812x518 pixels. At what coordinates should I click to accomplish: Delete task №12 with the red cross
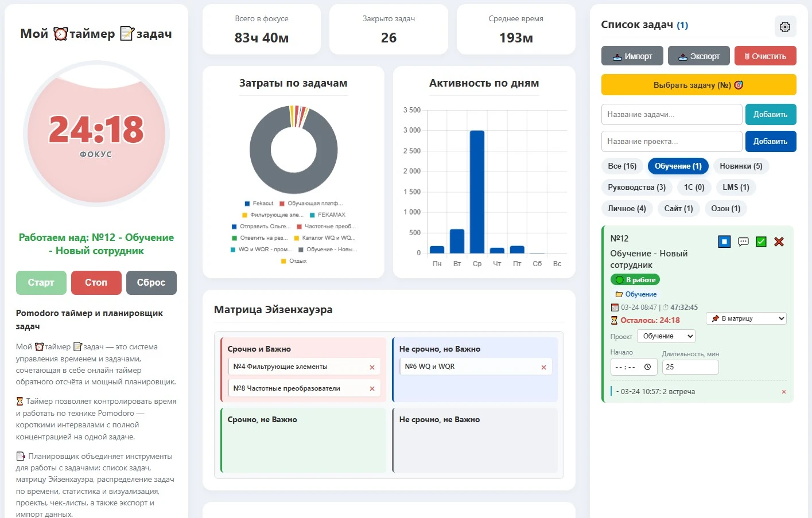779,242
